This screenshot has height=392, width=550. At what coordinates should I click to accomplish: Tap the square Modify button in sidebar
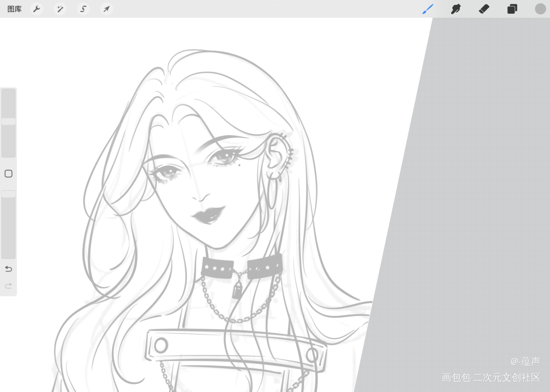point(8,174)
